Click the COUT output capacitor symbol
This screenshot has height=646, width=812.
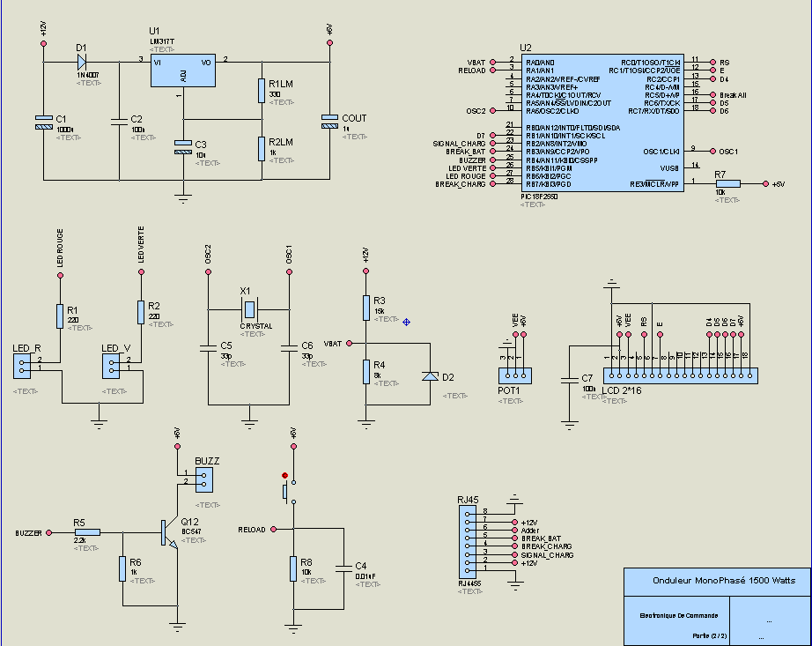[x=330, y=122]
